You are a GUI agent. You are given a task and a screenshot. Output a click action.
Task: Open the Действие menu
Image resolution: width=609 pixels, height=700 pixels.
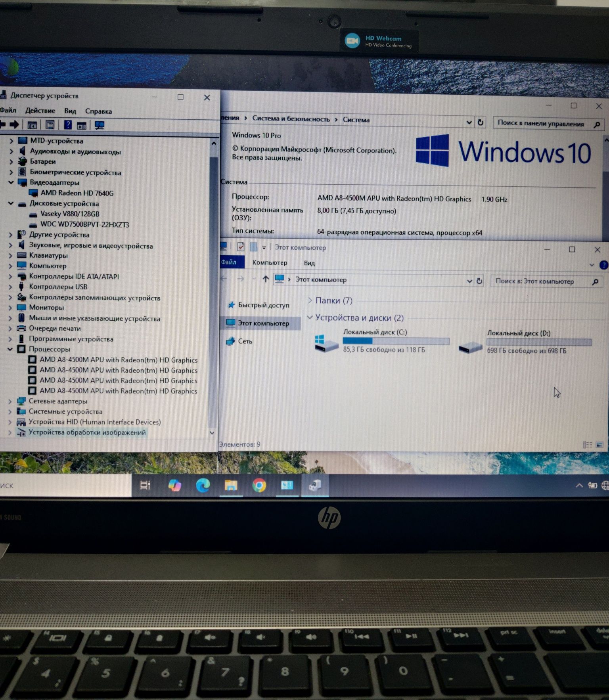click(x=40, y=111)
